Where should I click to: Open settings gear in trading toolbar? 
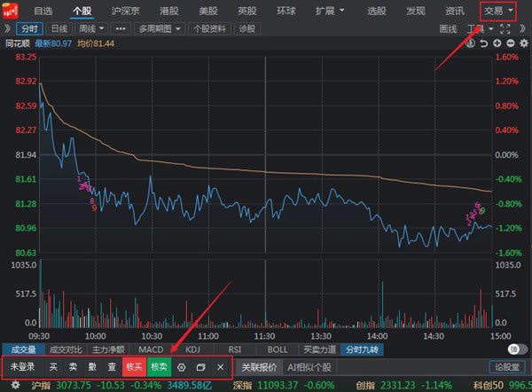point(182,367)
